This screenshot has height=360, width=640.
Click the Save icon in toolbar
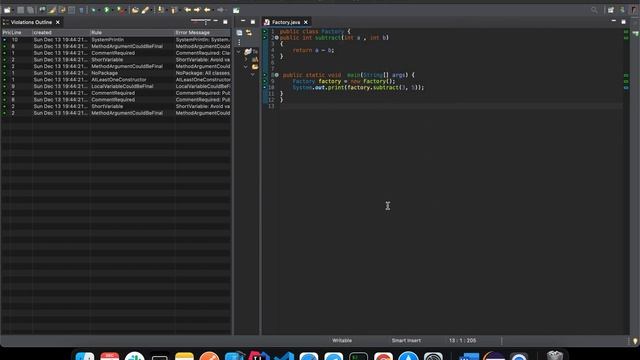pyautogui.click(x=20, y=10)
